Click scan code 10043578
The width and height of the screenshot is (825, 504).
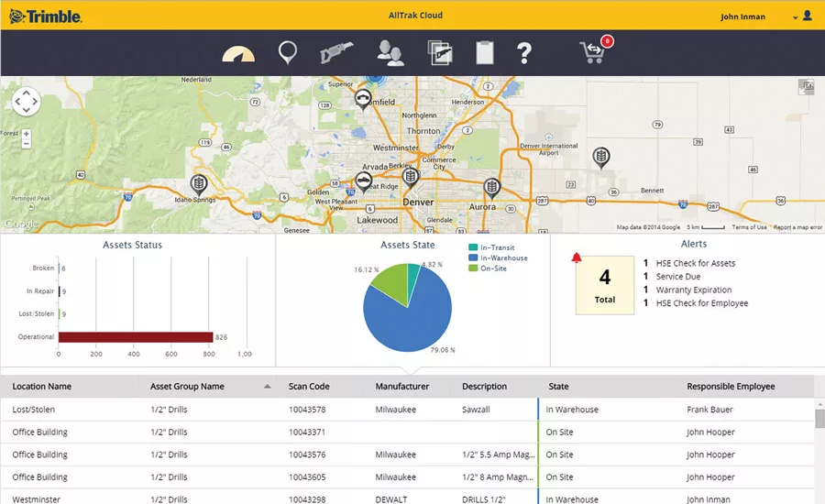click(x=307, y=410)
